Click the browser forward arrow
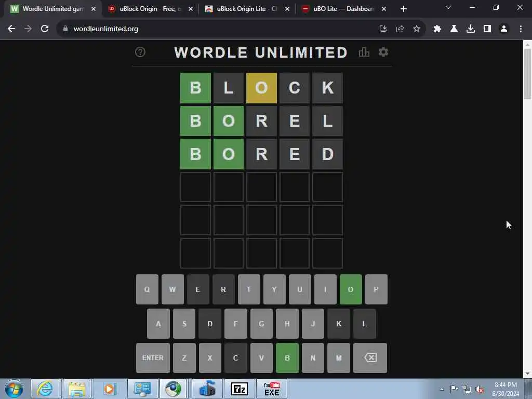Screen dimensions: 532x399 tap(28, 29)
